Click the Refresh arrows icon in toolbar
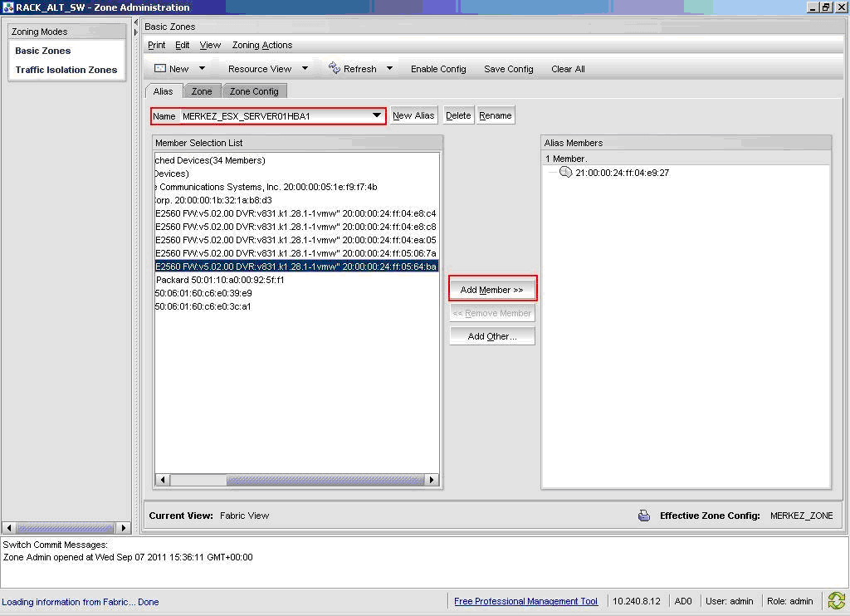Viewport: 850px width, 616px height. point(335,68)
